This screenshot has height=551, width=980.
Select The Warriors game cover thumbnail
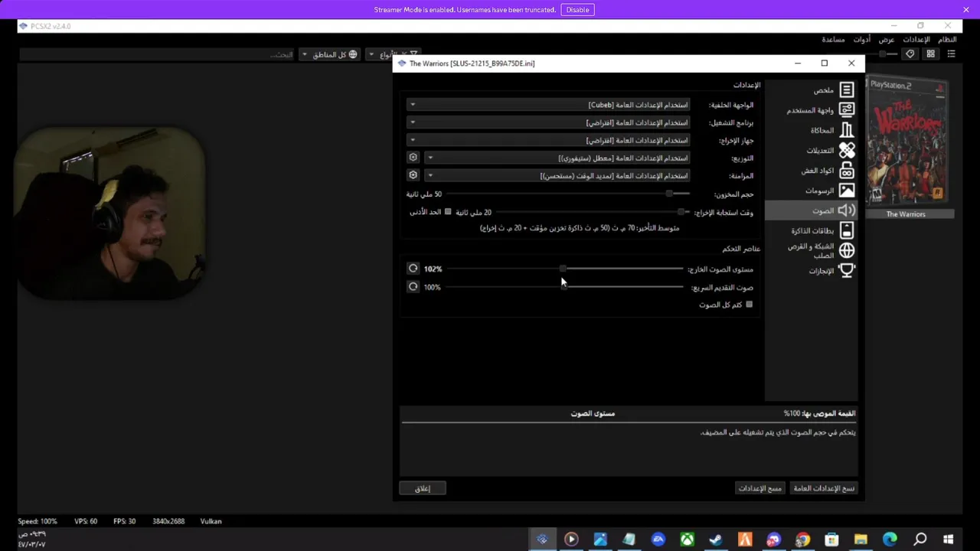pos(906,142)
